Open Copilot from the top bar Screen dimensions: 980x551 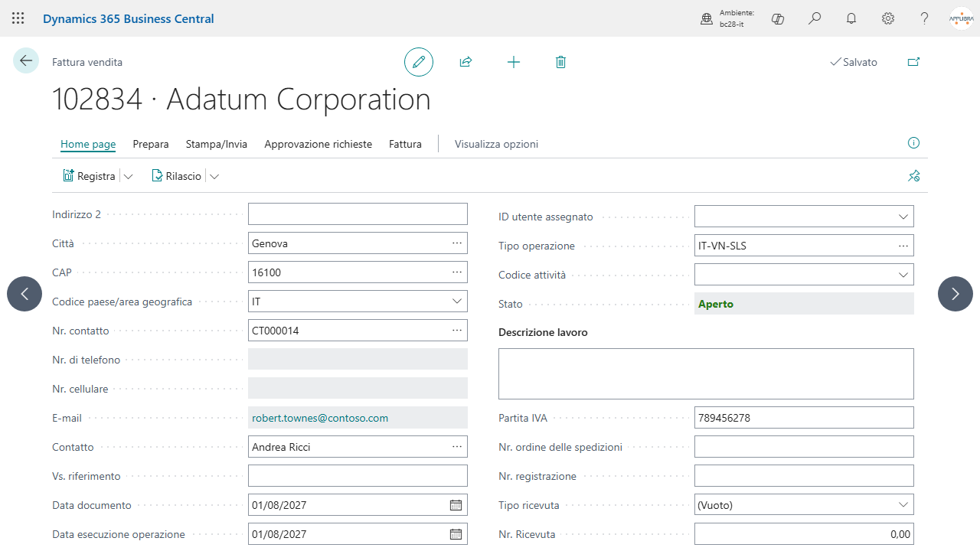778,18
